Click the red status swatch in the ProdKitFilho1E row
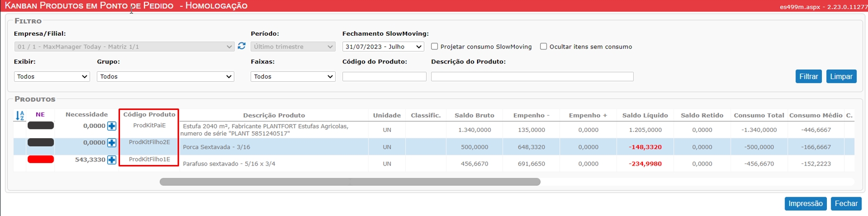The height and width of the screenshot is (216, 868). coord(41,159)
